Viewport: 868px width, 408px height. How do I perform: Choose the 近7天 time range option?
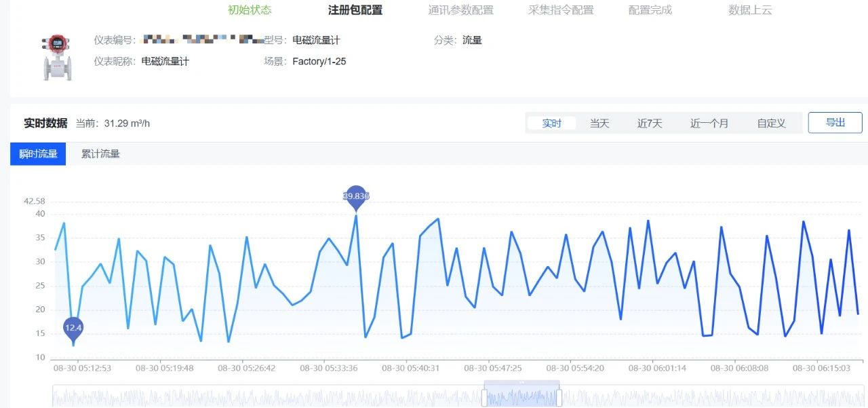[x=649, y=124]
